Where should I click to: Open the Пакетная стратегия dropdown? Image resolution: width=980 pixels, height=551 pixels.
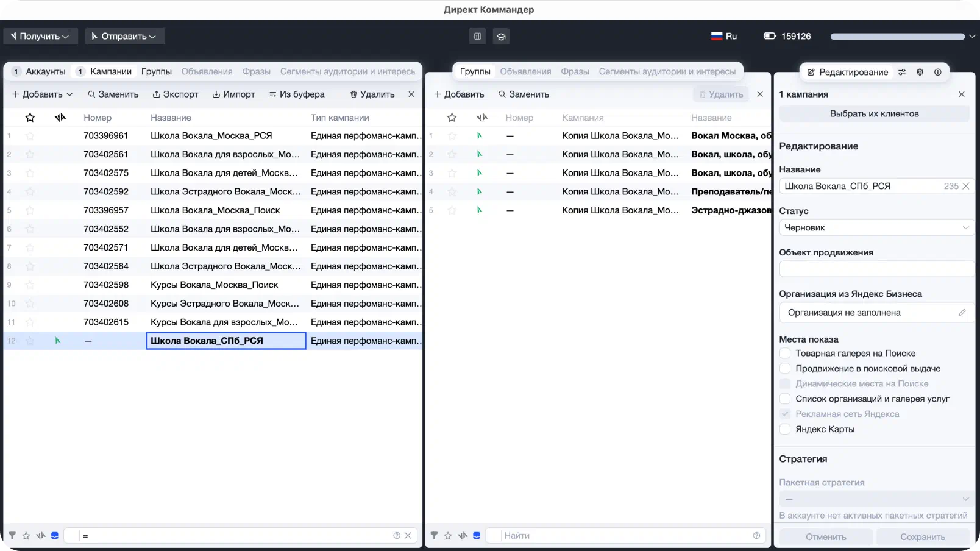coord(876,499)
